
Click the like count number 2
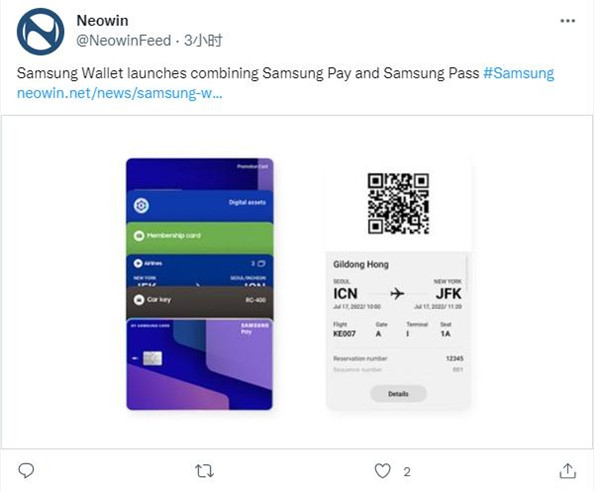tap(407, 471)
